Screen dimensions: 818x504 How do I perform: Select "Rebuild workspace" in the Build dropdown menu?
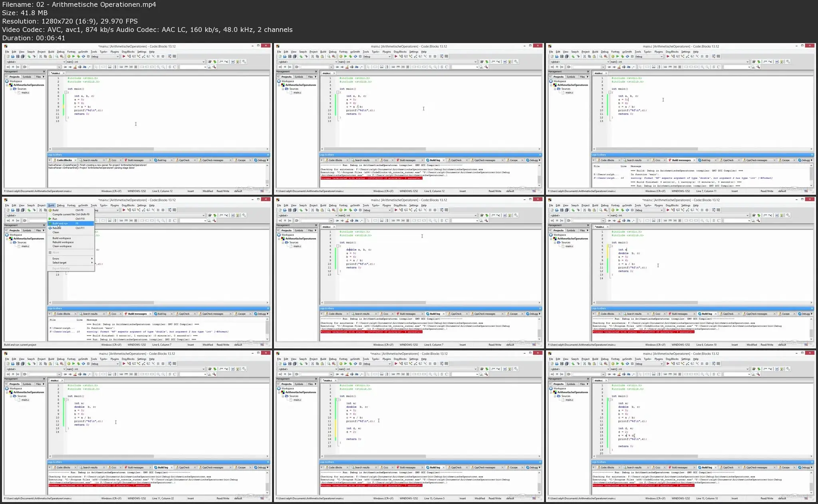(x=63, y=242)
